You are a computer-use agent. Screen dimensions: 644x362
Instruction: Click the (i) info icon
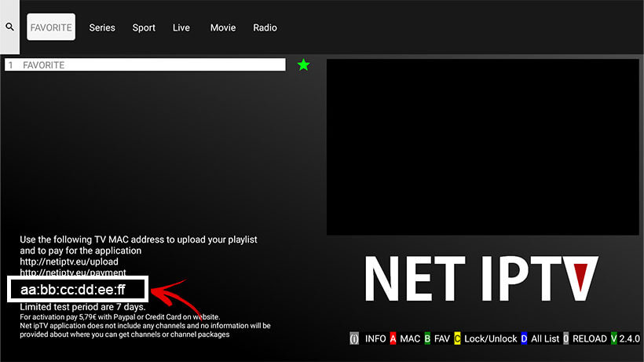(x=354, y=338)
